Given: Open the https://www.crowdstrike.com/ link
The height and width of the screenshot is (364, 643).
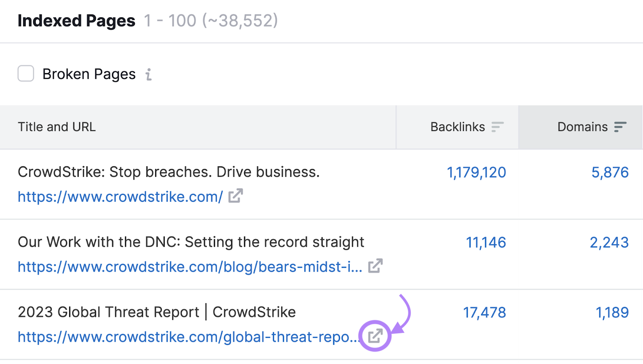Looking at the screenshot, I should coord(120,197).
